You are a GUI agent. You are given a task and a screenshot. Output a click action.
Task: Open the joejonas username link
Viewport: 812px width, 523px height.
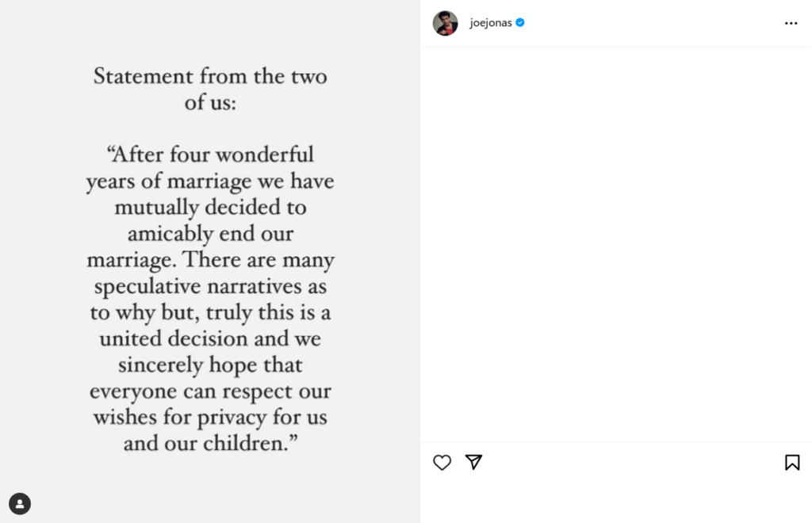490,23
